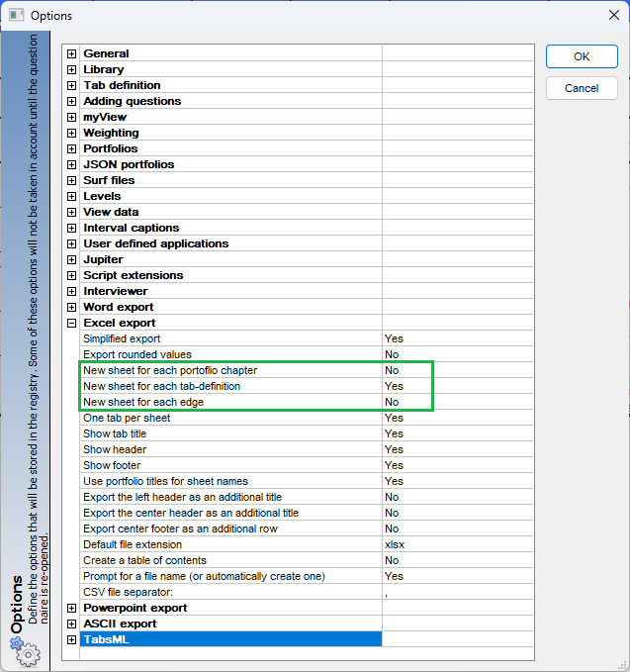
Task: Click the OK button
Action: point(582,56)
